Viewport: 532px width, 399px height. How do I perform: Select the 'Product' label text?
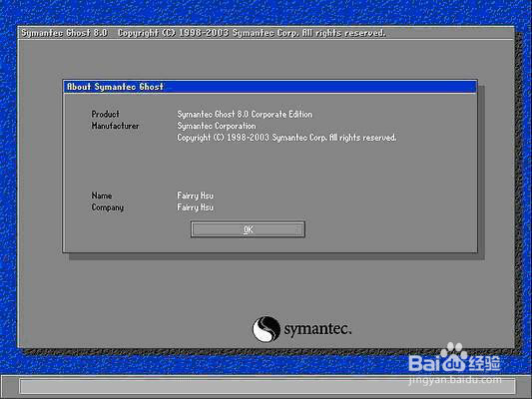coord(105,115)
